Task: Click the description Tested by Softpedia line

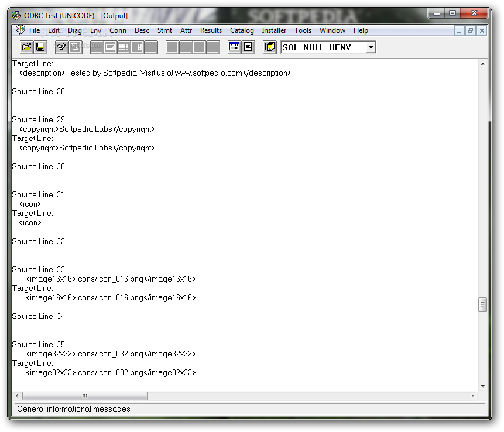Action: pyautogui.click(x=155, y=73)
